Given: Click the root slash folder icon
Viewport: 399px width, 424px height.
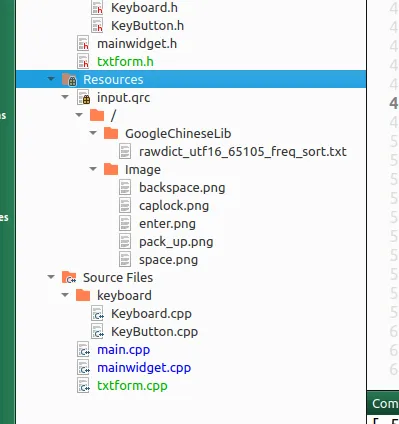Looking at the screenshot, I should pyautogui.click(x=97, y=115).
